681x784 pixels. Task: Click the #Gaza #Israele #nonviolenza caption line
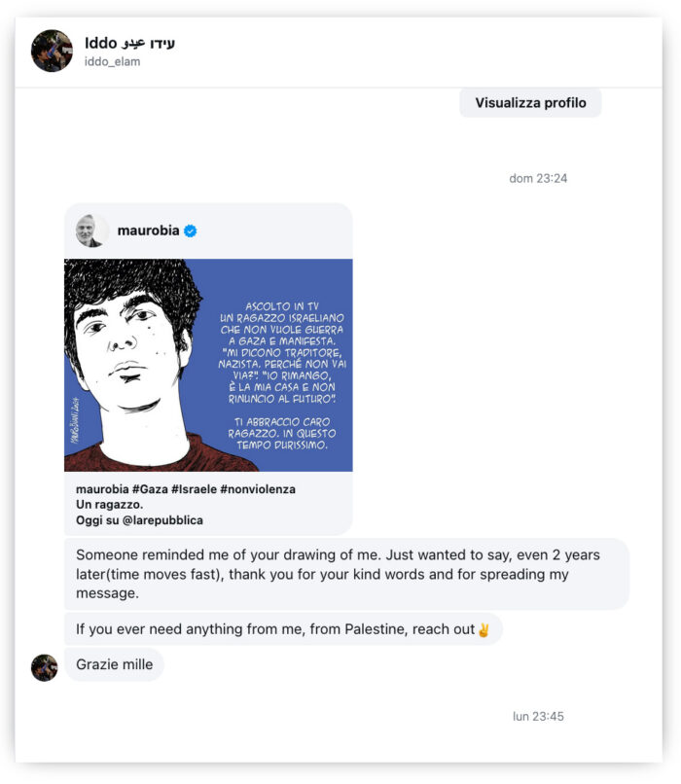tap(185, 488)
